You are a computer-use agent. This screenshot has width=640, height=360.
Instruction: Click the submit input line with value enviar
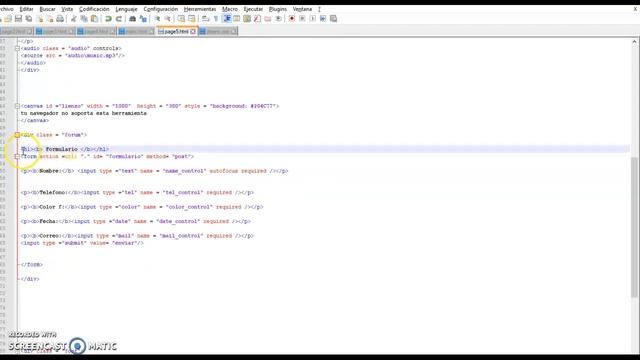(x=82, y=243)
